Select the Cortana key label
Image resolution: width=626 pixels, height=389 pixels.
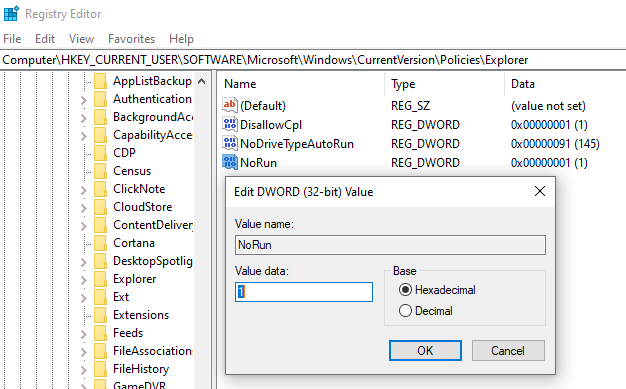coord(134,243)
